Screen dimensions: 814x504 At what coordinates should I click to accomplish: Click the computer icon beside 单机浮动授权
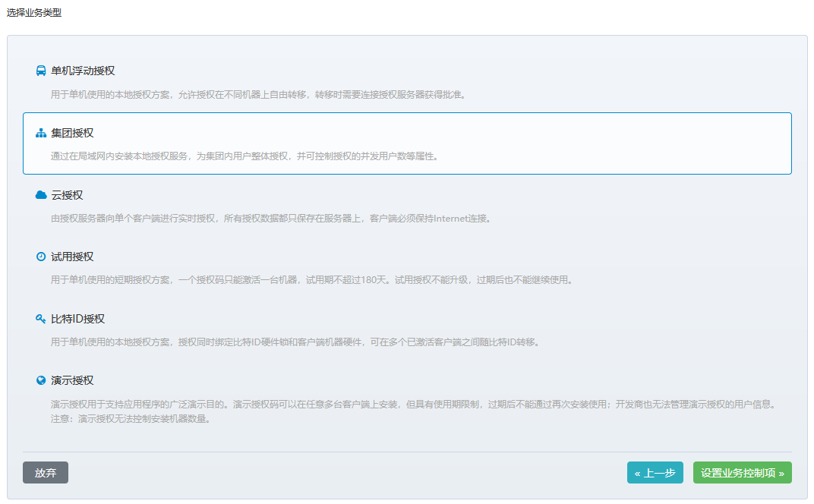[x=41, y=71]
